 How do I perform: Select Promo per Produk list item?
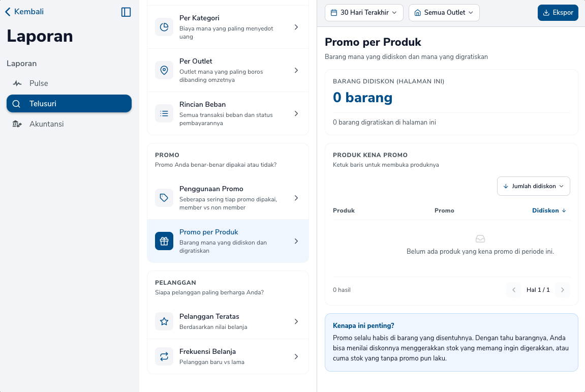coord(228,241)
